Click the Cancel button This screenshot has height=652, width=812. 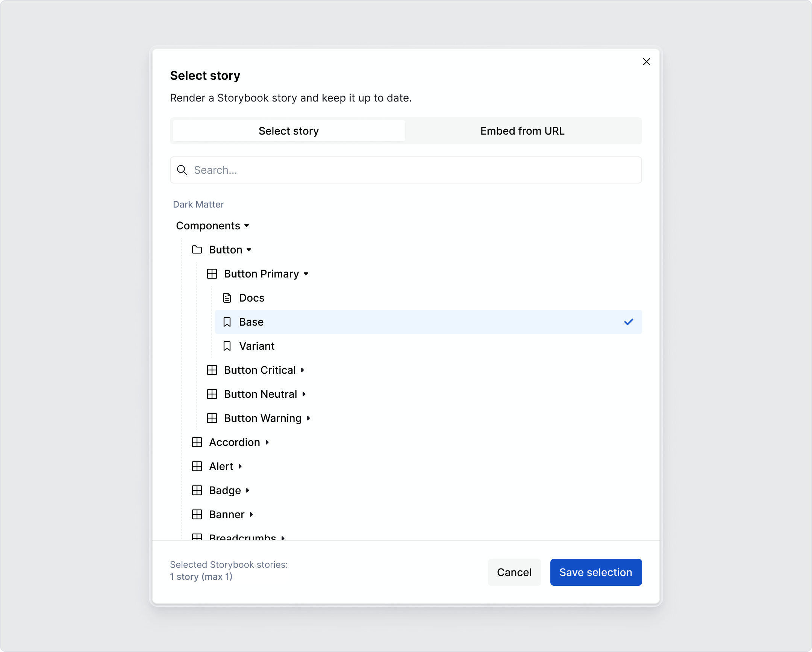click(514, 572)
